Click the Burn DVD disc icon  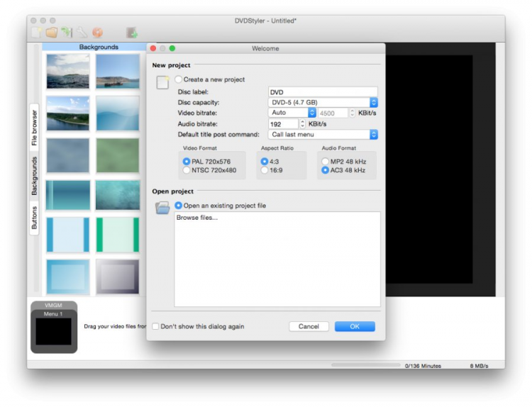[97, 33]
